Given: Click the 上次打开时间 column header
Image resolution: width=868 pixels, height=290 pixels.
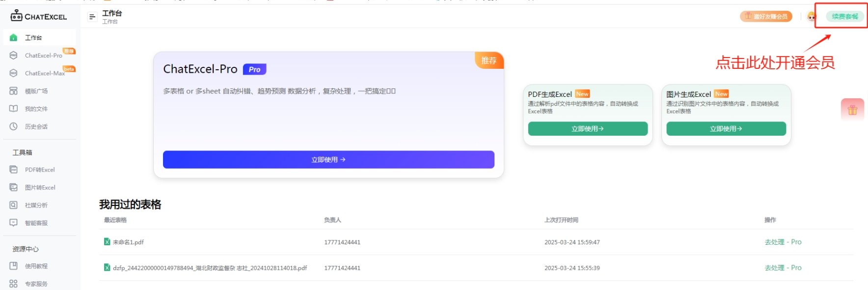Looking at the screenshot, I should (x=561, y=220).
